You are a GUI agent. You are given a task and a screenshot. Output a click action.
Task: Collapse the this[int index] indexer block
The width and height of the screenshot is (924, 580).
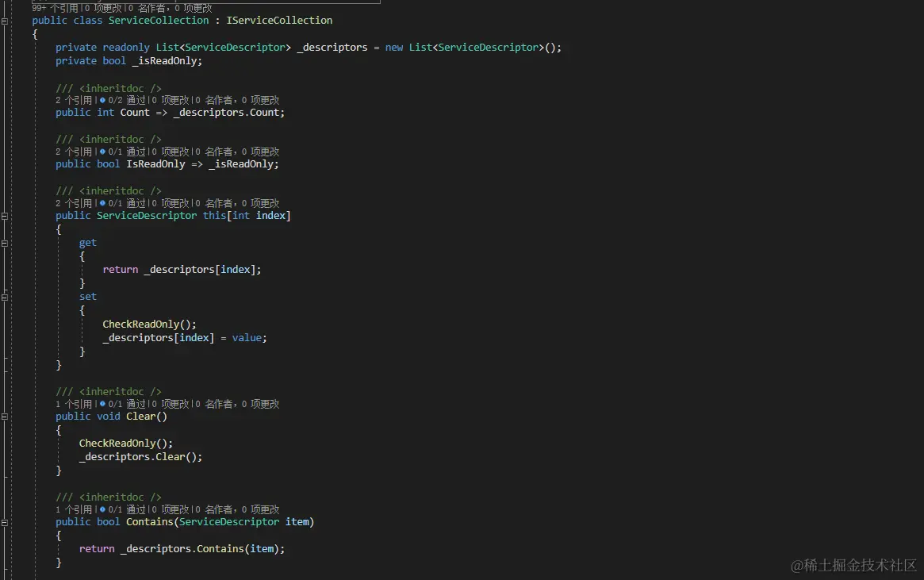5,216
